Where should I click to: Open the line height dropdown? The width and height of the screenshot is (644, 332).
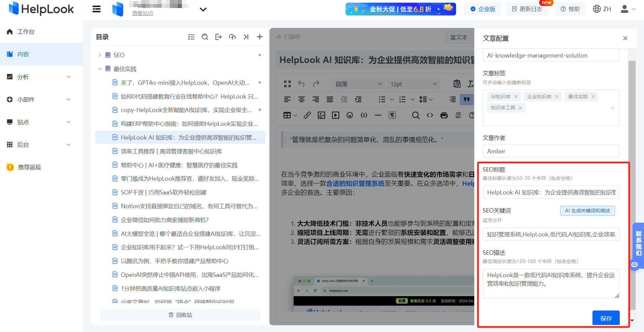point(431,99)
